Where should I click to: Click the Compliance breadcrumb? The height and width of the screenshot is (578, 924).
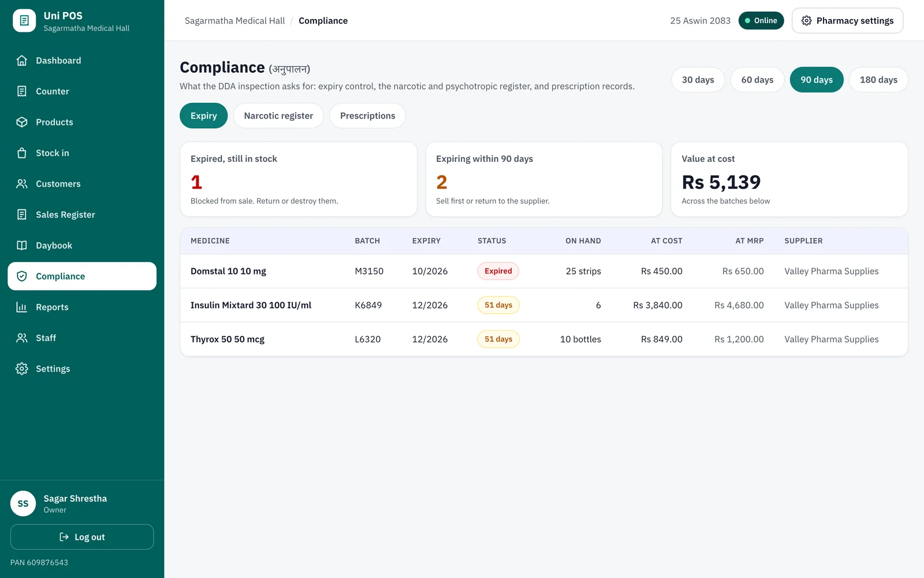323,21
